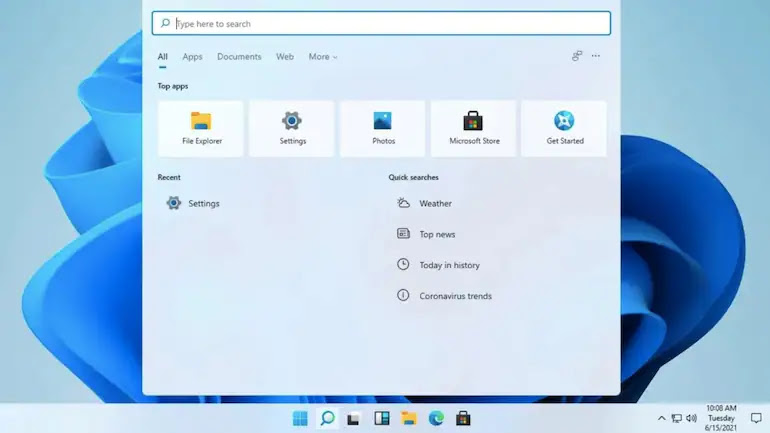Image resolution: width=770 pixels, height=433 pixels.
Task: Open File Explorer from the taskbar
Action: click(409, 418)
